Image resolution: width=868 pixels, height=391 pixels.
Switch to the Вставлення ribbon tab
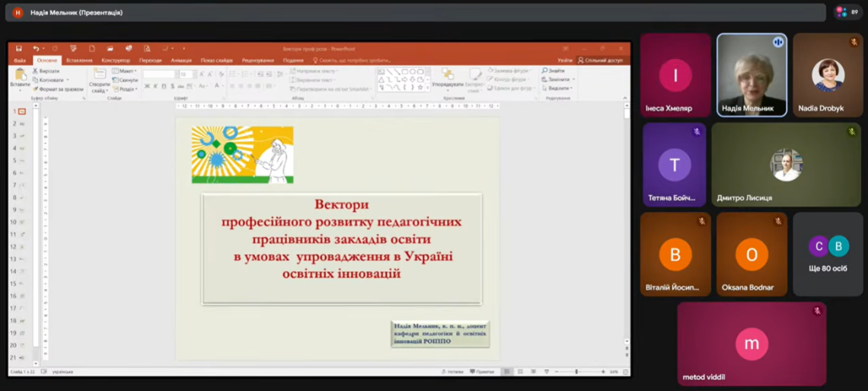pyautogui.click(x=79, y=60)
